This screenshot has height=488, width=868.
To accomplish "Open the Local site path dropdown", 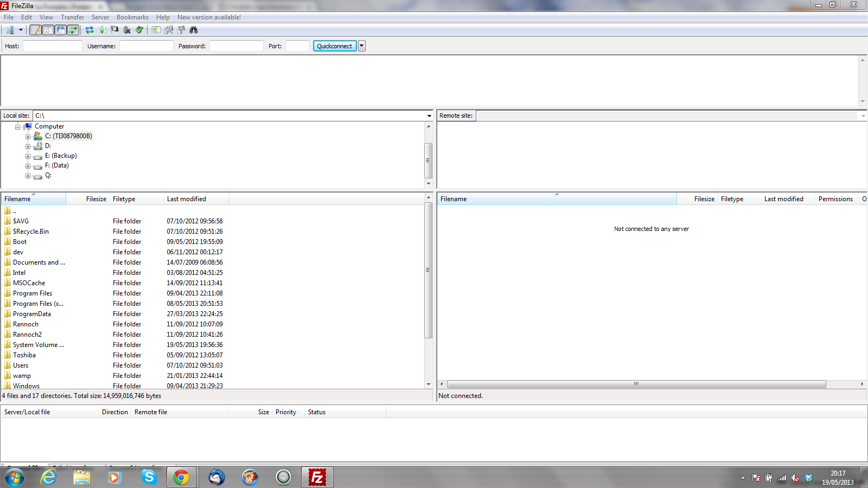I will pyautogui.click(x=429, y=115).
